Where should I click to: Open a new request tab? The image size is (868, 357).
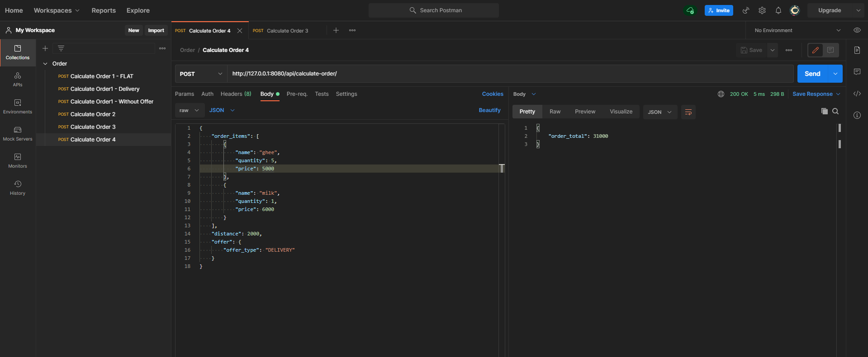[336, 30]
